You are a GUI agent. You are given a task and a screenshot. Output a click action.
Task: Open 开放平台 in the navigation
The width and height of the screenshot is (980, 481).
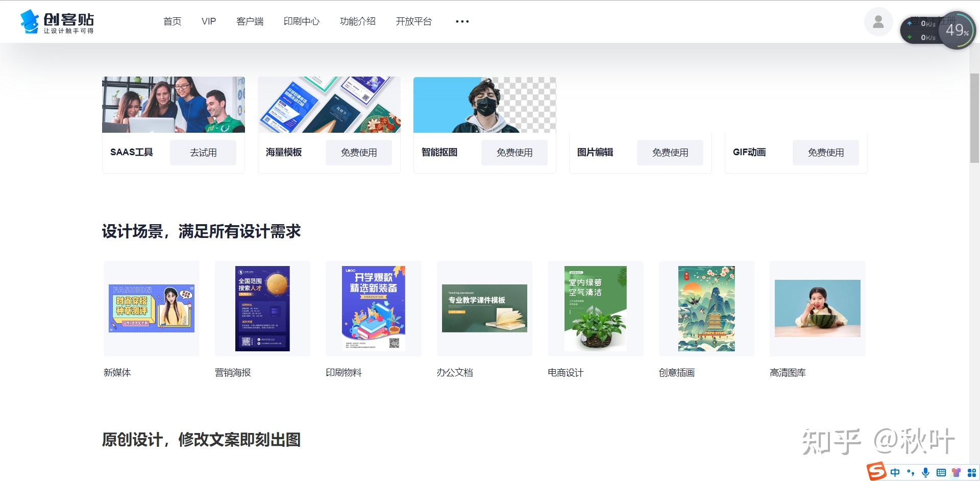tap(414, 21)
